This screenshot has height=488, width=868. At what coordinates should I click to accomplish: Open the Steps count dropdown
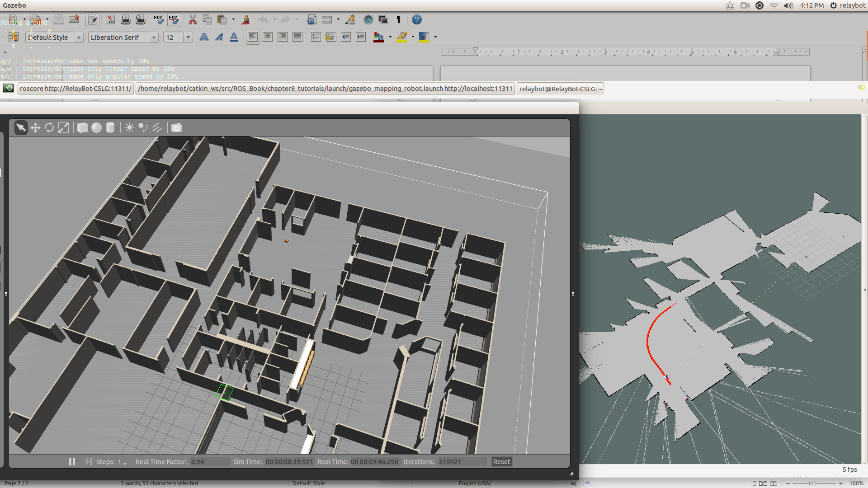(x=122, y=462)
